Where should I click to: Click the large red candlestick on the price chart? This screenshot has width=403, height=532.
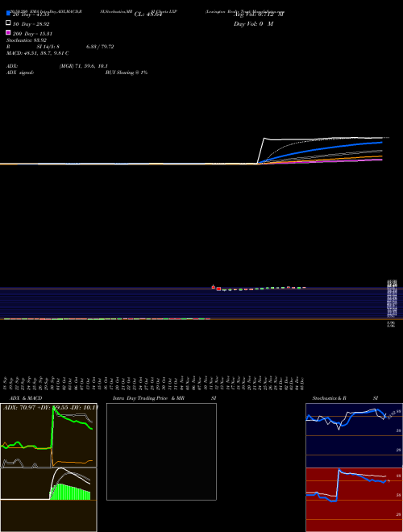pos(218,289)
